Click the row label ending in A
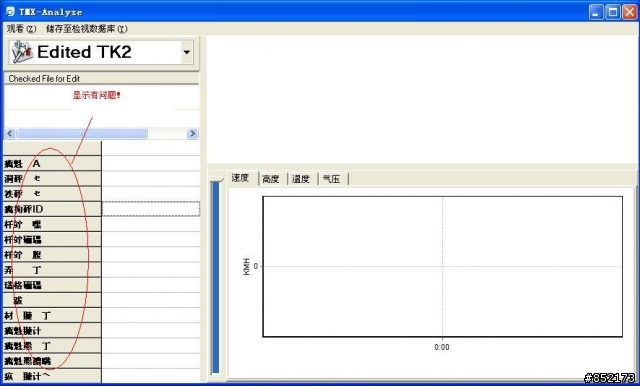This screenshot has width=640, height=386. coord(52,164)
